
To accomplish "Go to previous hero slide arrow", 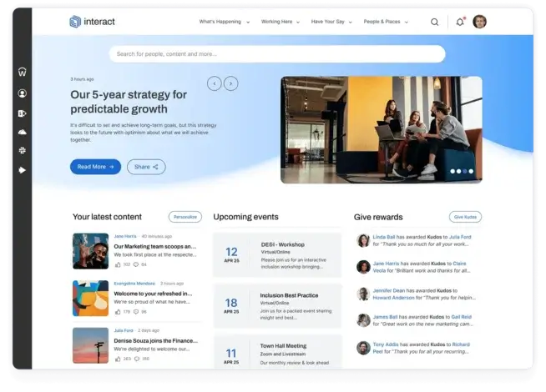I will pos(215,83).
